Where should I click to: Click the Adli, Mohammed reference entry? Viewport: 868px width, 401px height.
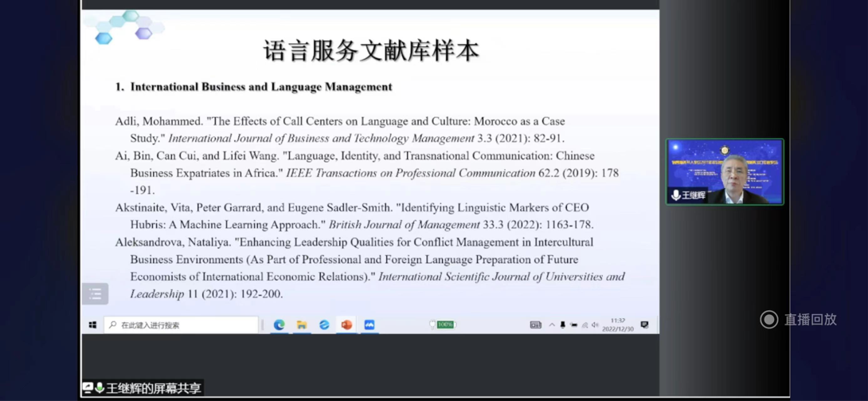[x=340, y=130]
